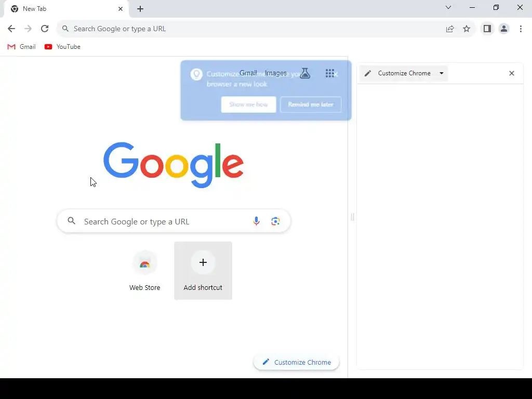
Task: Open the profile avatar menu
Action: point(504,29)
